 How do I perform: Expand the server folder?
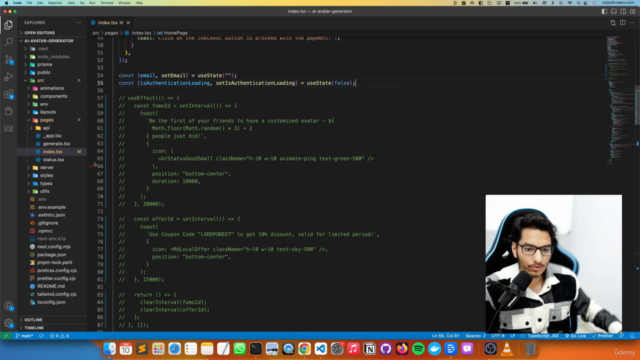pyautogui.click(x=47, y=167)
